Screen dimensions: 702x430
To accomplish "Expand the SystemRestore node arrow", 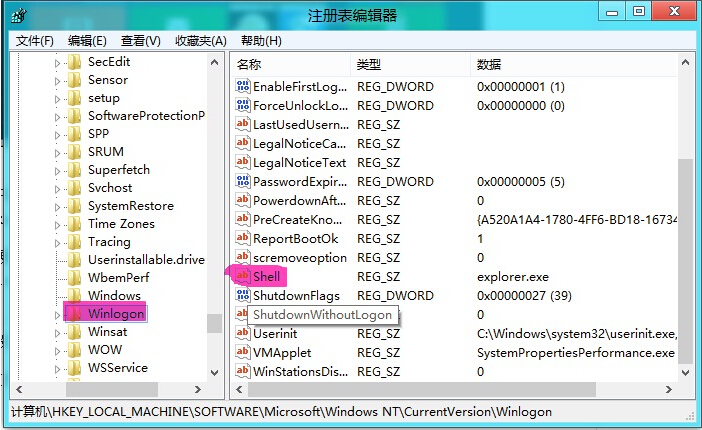I will pyautogui.click(x=57, y=207).
